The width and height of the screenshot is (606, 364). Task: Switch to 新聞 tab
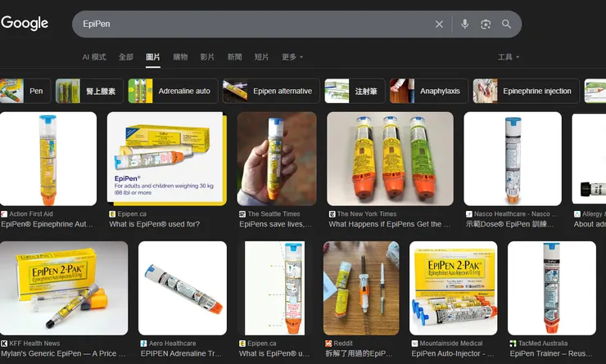coord(234,57)
